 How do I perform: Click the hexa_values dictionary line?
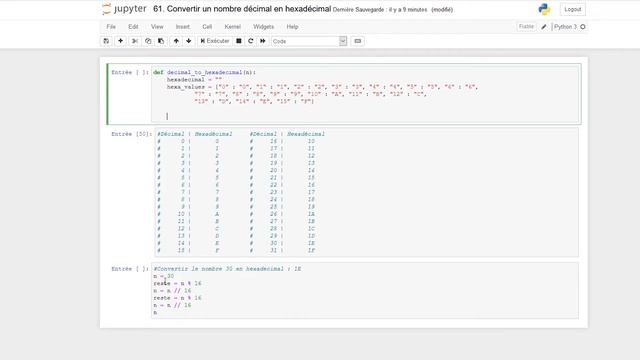pos(322,87)
